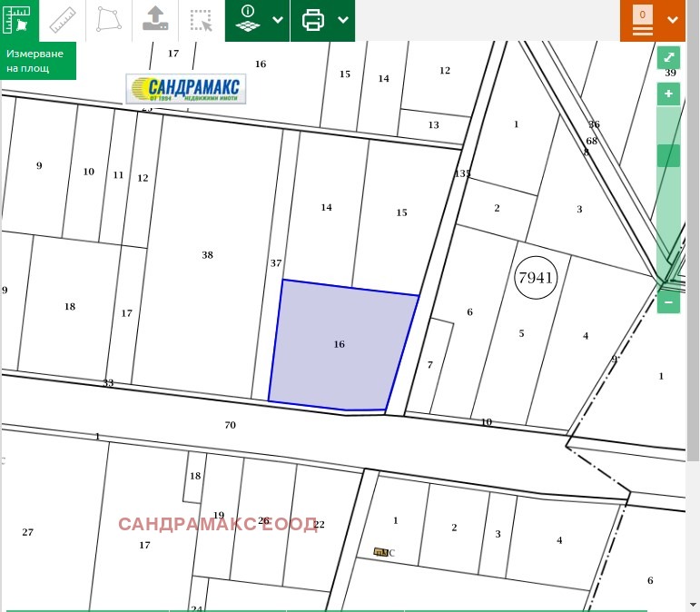This screenshot has height=612, width=700.
Task: Click the 'Измерване на площ' tooltip label
Action: click(37, 61)
